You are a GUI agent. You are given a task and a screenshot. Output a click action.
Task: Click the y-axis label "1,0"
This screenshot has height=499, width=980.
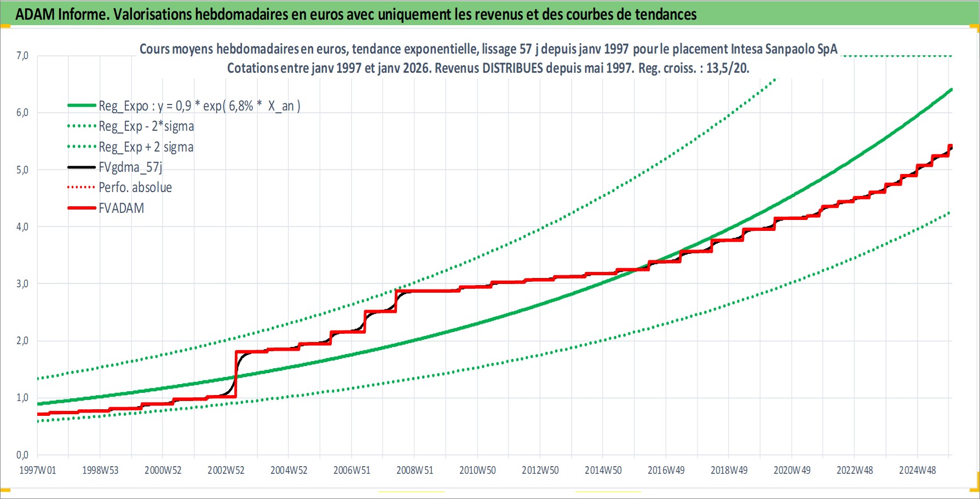22,398
